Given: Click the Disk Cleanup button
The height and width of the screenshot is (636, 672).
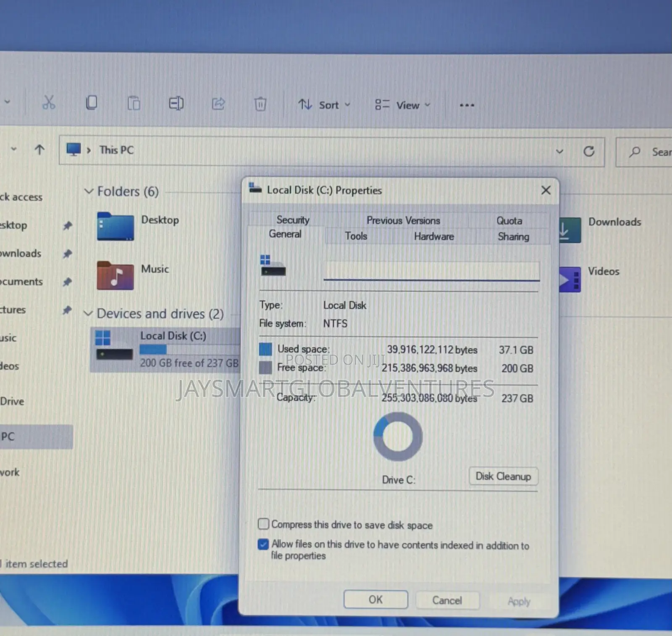Looking at the screenshot, I should tap(503, 476).
